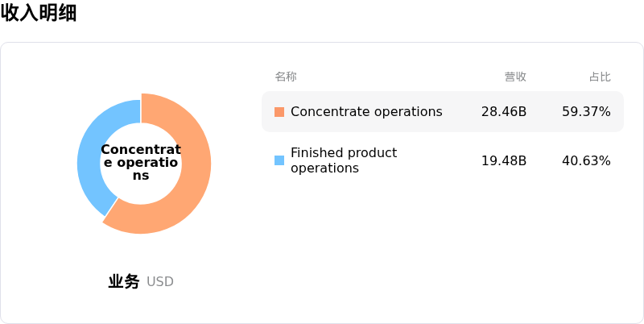Click the 28.46B revenue value
Viewport: 644px width, 324px height.
[x=504, y=112]
